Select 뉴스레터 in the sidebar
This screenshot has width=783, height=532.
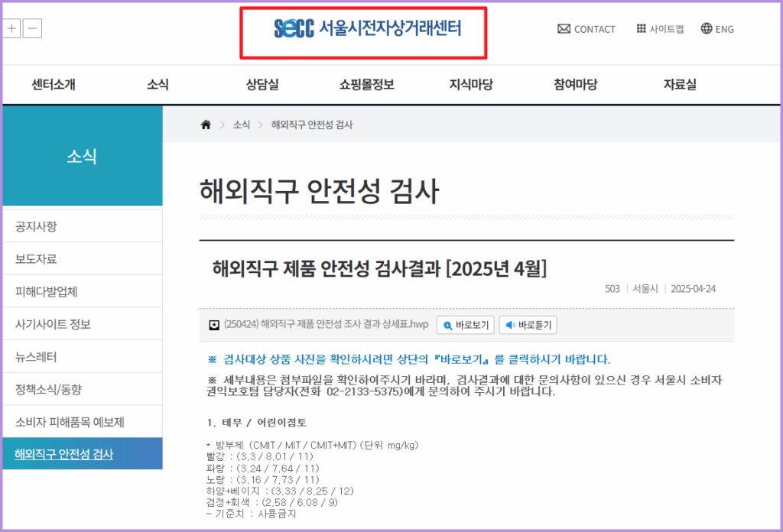[83, 357]
